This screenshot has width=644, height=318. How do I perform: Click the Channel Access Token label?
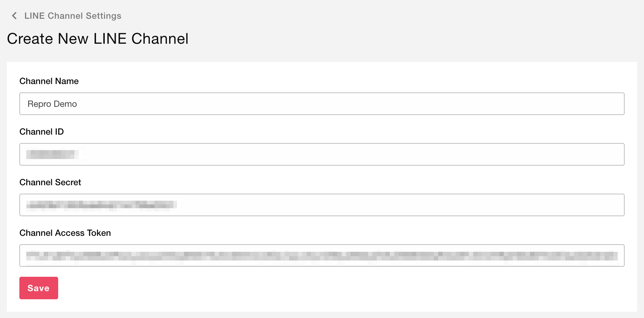pos(65,233)
